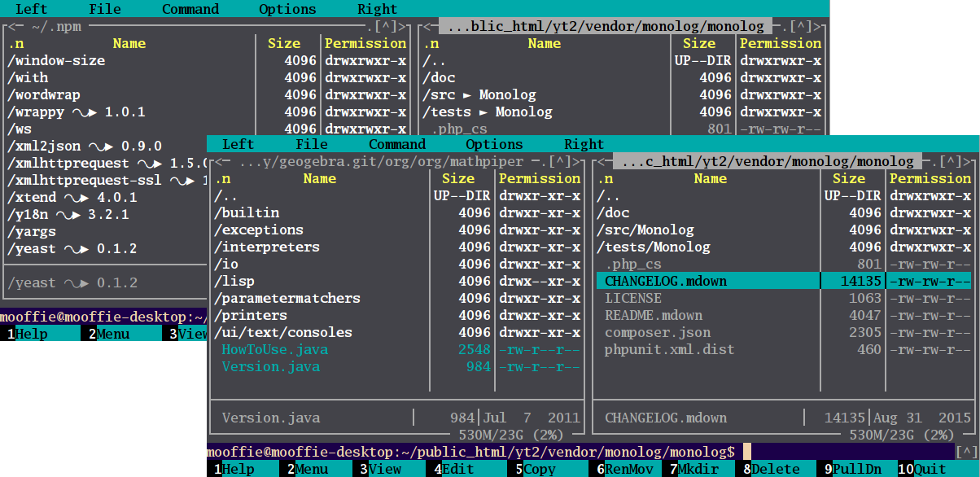Sort back ~/.npm panel by Name column
Image resolution: width=980 pixels, height=477 pixels.
pos(129,44)
